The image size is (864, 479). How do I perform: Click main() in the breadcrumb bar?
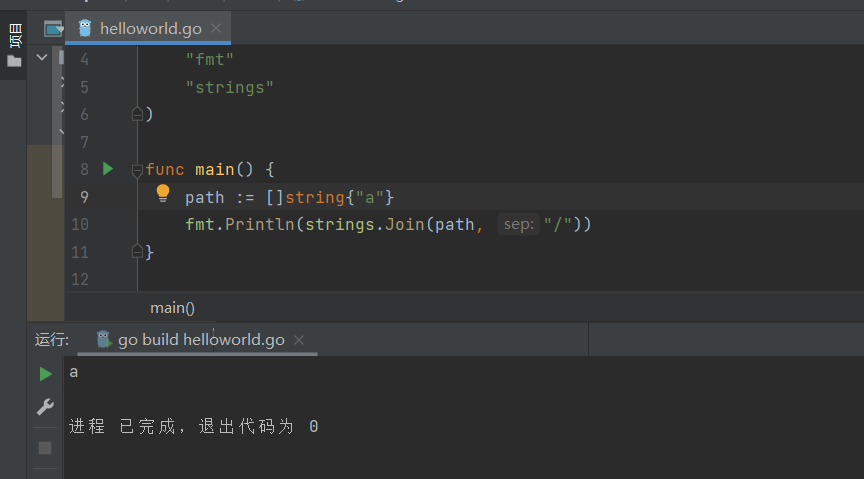click(172, 308)
